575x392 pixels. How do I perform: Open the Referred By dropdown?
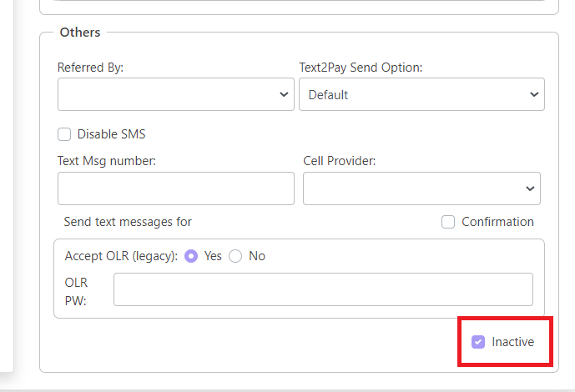(x=176, y=94)
